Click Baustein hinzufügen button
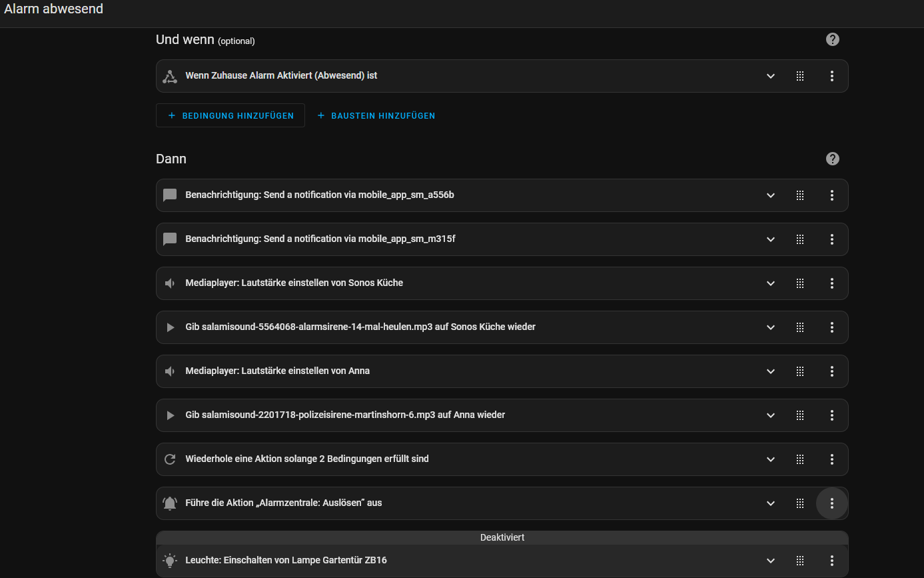 point(376,115)
